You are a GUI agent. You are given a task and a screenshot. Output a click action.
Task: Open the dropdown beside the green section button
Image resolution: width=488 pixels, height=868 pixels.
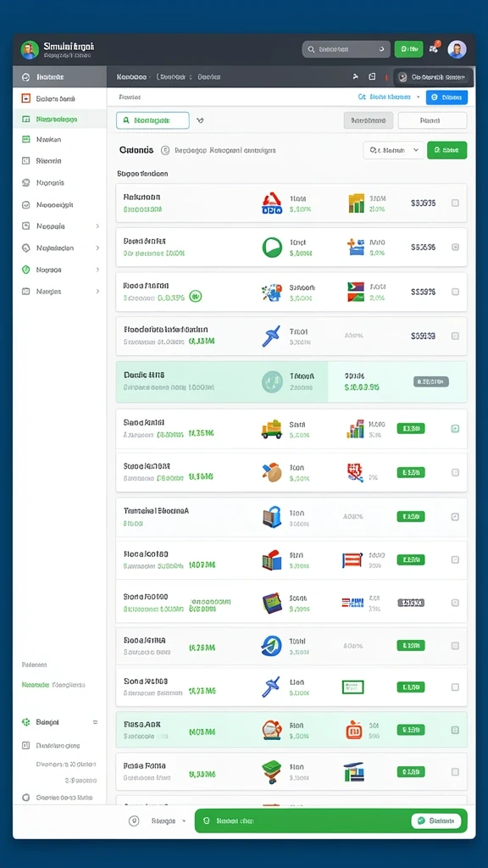(393, 150)
